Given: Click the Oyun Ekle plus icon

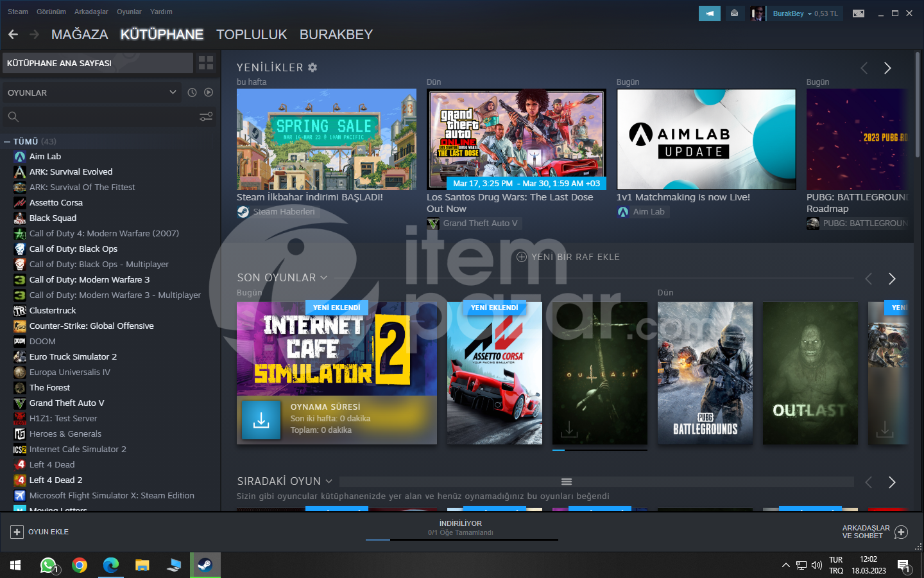Looking at the screenshot, I should (x=17, y=532).
